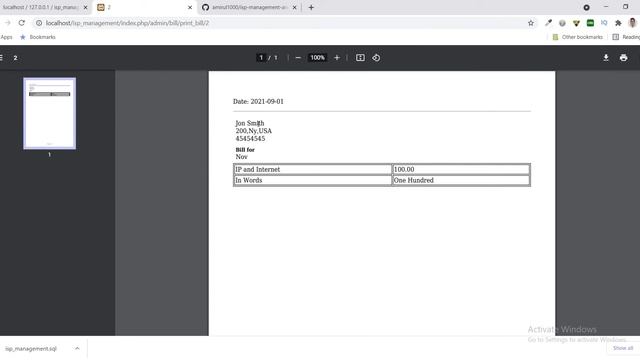Screen dimensions: 640x360
Task: Close the current PDF tab
Action: 190,7
